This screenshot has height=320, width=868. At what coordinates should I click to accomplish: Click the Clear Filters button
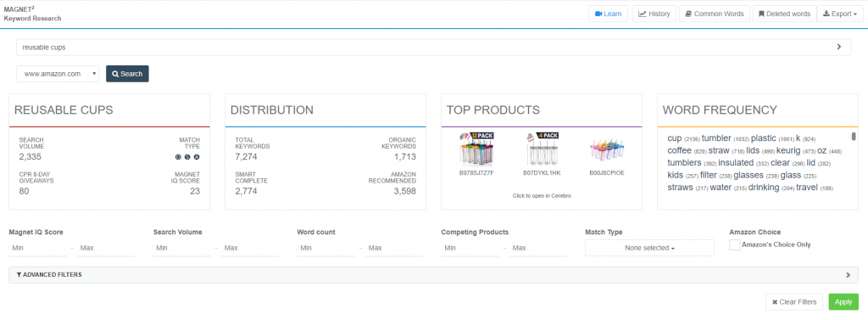click(x=794, y=301)
